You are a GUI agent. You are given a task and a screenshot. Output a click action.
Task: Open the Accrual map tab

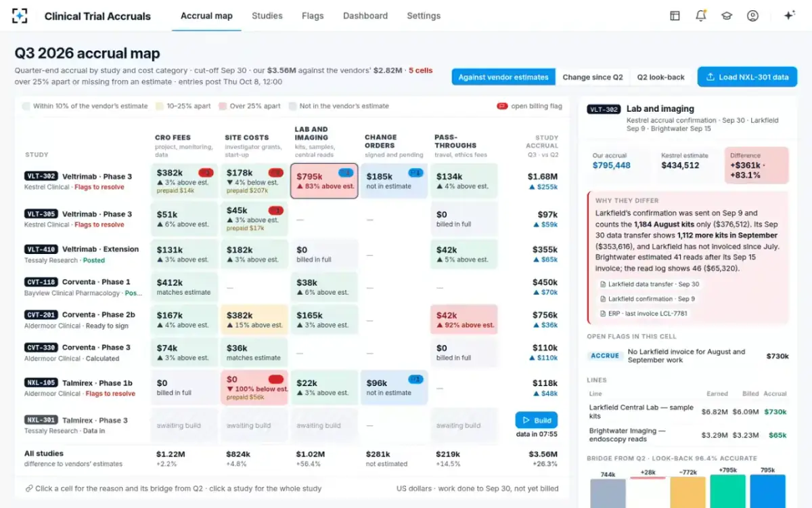pyautogui.click(x=206, y=16)
